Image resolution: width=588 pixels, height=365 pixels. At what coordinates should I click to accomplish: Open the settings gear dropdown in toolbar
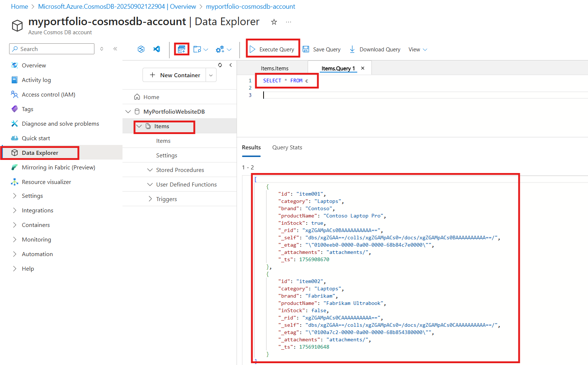[222, 49]
